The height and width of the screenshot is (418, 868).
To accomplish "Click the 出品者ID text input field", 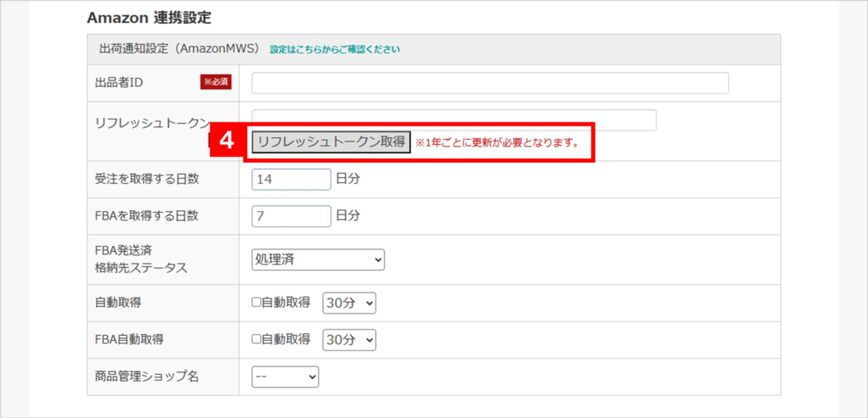I will [x=490, y=83].
